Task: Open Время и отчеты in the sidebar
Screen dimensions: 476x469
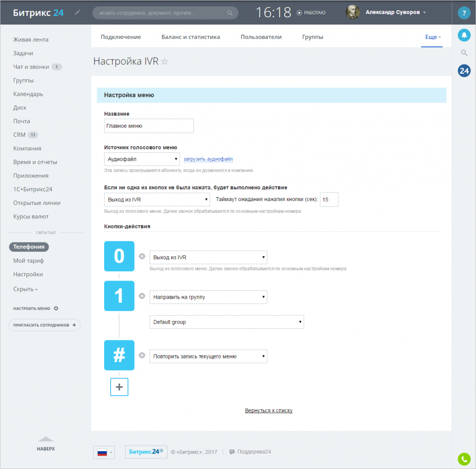Action: [35, 162]
